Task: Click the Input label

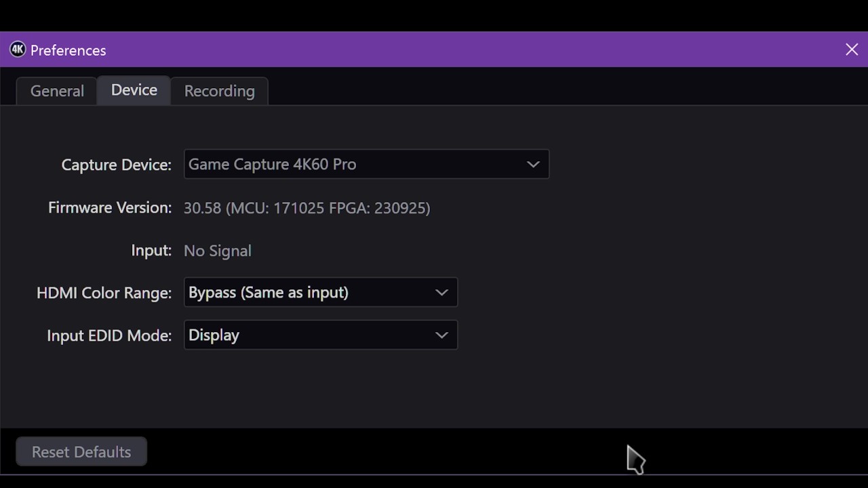Action: pyautogui.click(x=151, y=250)
